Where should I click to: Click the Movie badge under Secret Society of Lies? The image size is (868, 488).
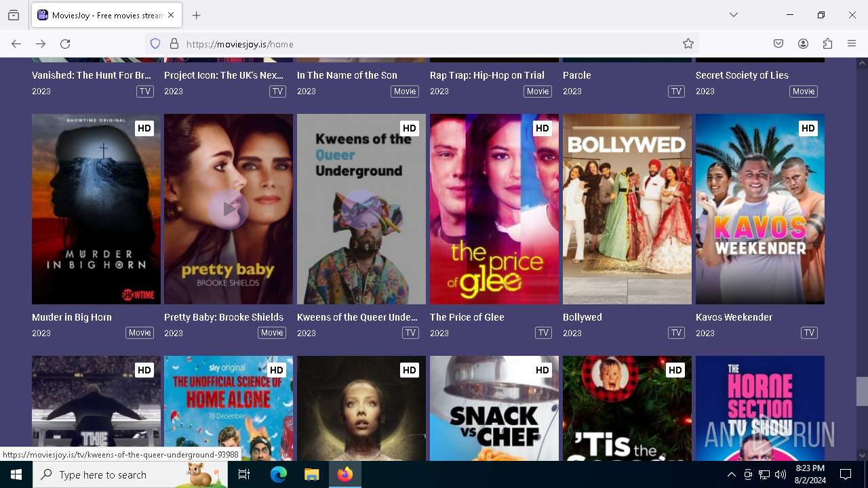[804, 91]
